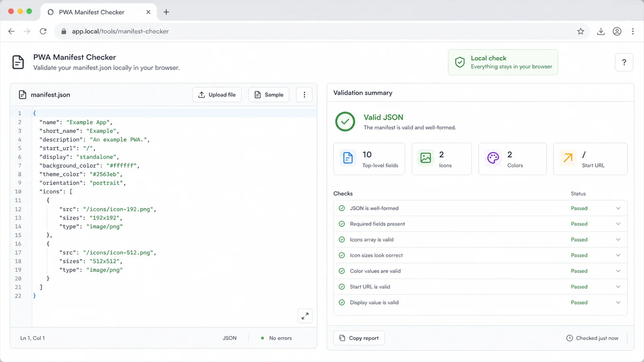Viewport: 644px width, 362px height.
Task: Click the browser forward arrow
Action: [27, 31]
